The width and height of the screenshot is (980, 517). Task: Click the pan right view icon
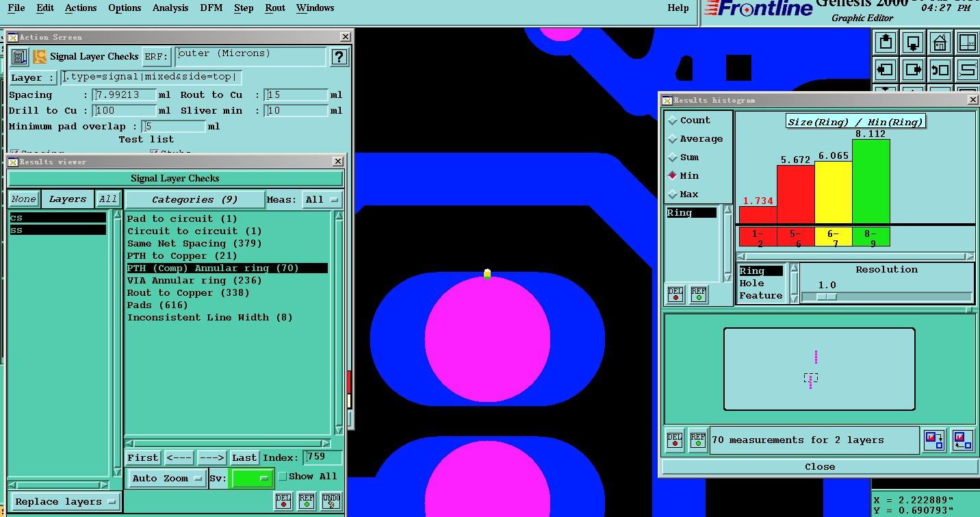pos(913,69)
